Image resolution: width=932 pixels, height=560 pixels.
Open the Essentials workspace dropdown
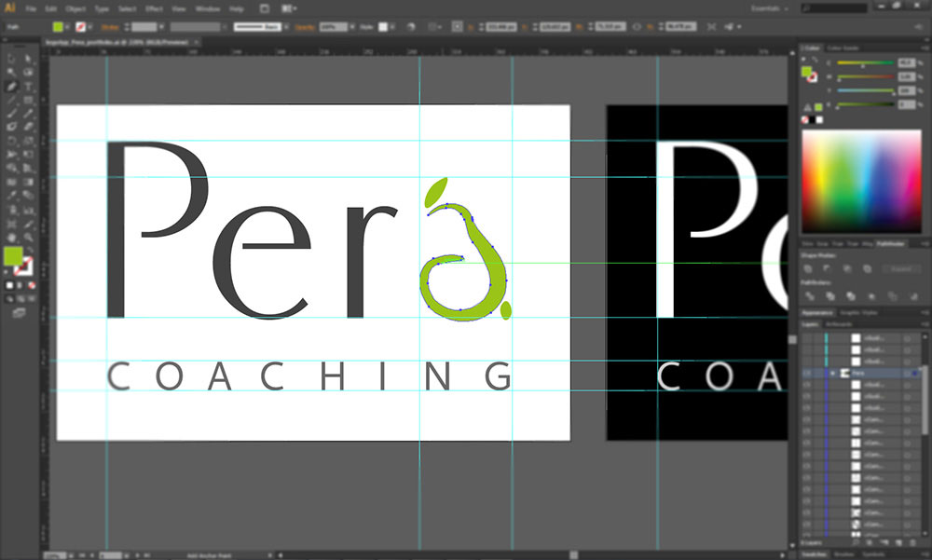[747, 7]
